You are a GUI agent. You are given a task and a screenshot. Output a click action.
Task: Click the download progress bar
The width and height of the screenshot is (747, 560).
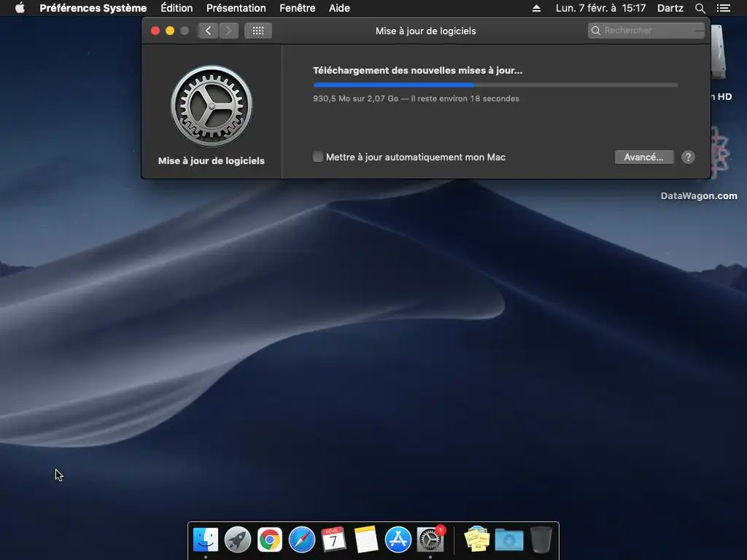coord(495,85)
